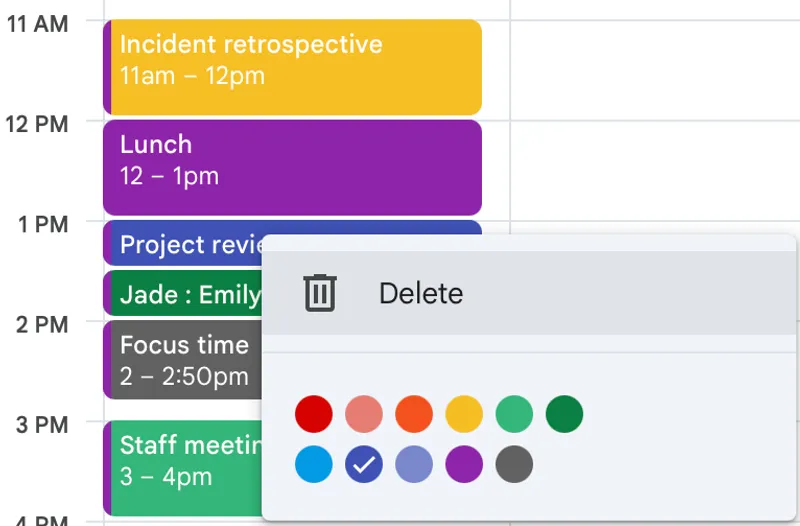Select the dark green basil swatch
Screen dimensions: 800x526
coord(564,414)
